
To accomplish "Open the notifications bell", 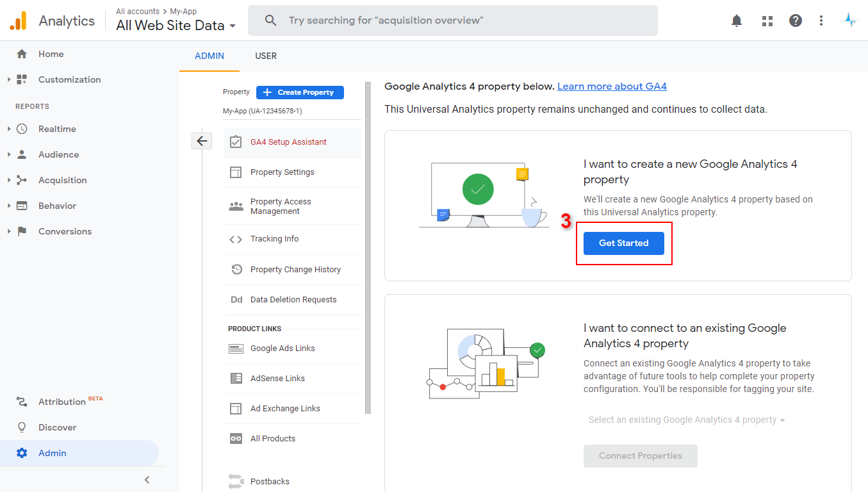I will [737, 20].
